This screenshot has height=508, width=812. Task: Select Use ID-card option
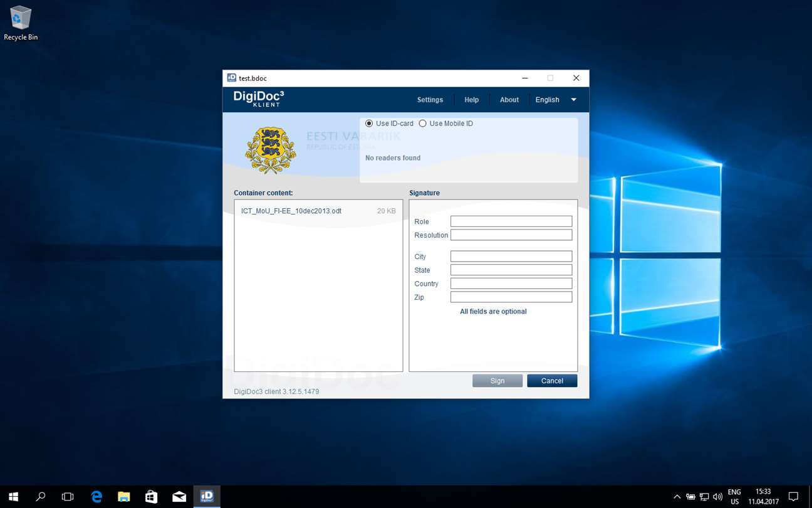(x=389, y=124)
